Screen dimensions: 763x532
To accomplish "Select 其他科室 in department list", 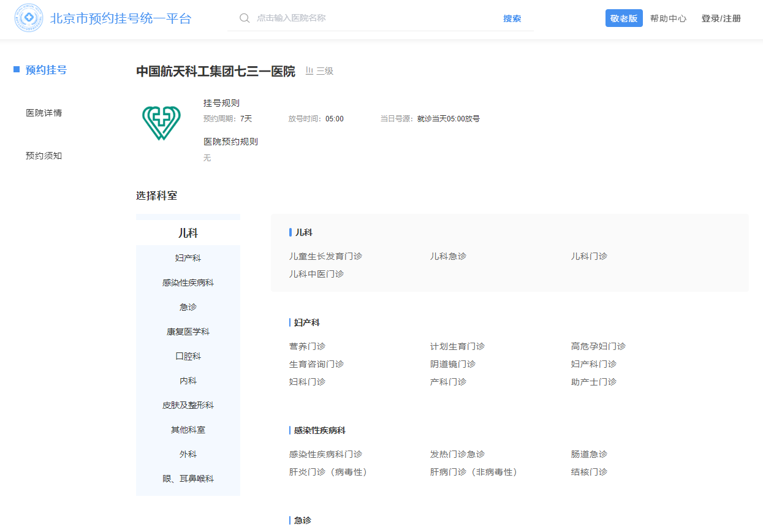I will point(188,430).
